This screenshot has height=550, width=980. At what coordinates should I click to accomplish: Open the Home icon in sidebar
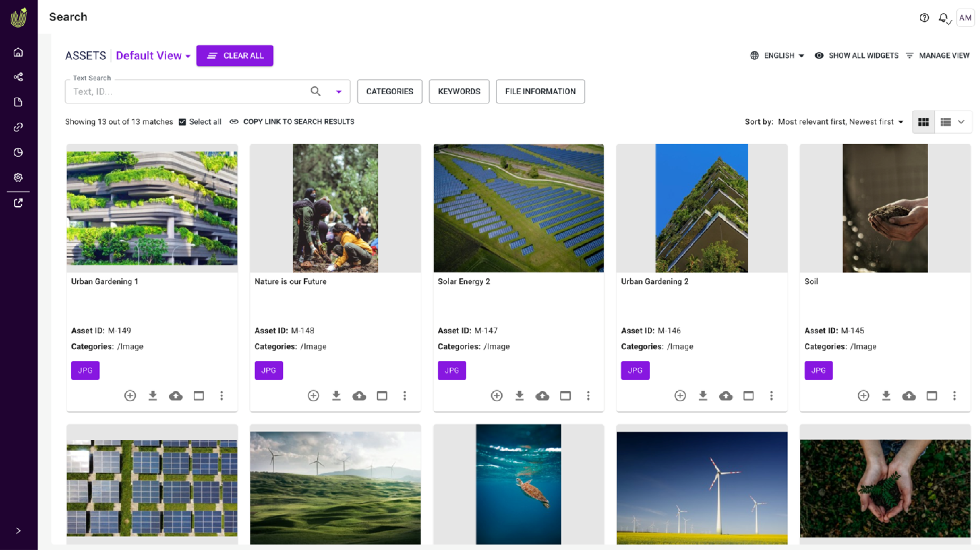pyautogui.click(x=18, y=52)
